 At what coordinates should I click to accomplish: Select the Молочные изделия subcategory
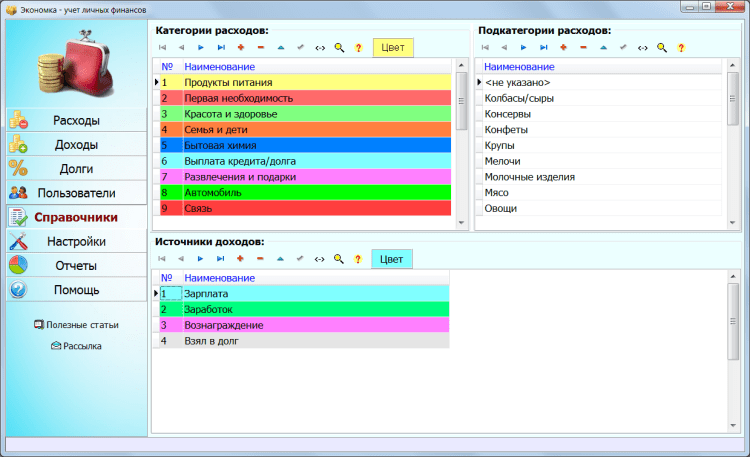(602, 177)
